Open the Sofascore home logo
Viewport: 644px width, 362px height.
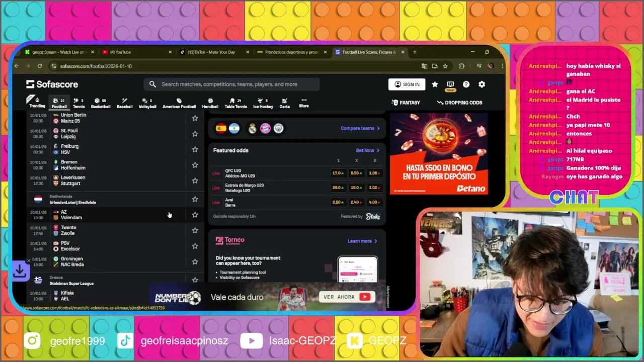(x=52, y=84)
